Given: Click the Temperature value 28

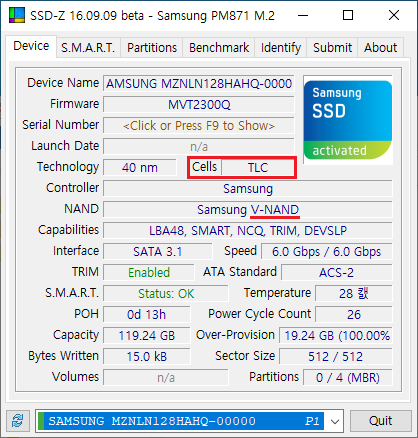Looking at the screenshot, I should point(354,294).
